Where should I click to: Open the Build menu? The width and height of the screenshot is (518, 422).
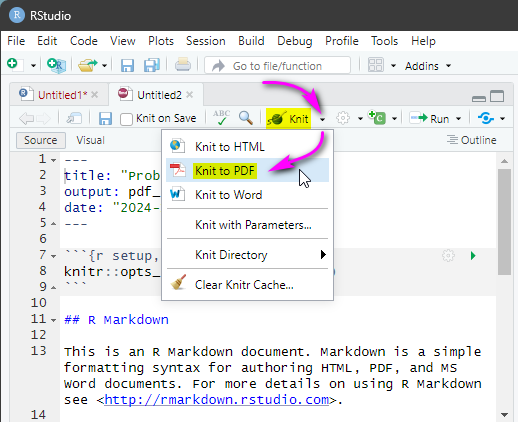coord(251,41)
